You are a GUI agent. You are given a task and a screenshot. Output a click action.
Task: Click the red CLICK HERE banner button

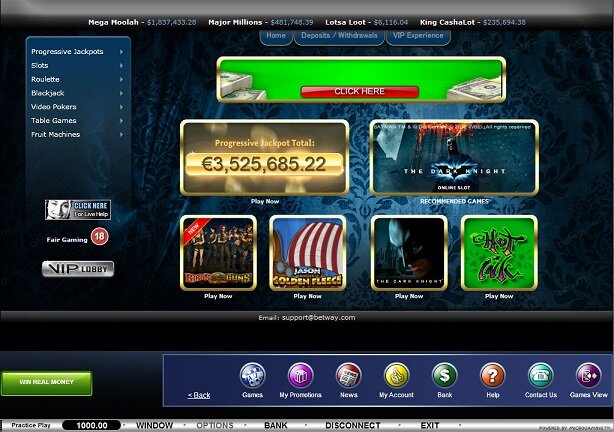coord(359,92)
